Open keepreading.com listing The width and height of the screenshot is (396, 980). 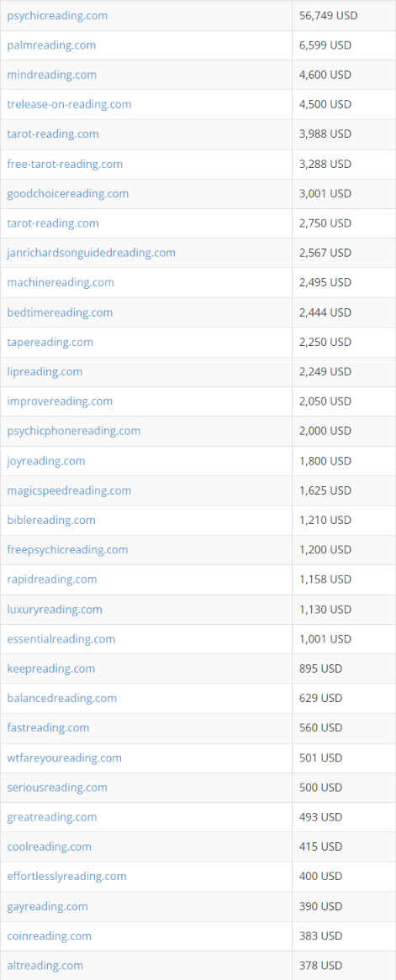(50, 668)
